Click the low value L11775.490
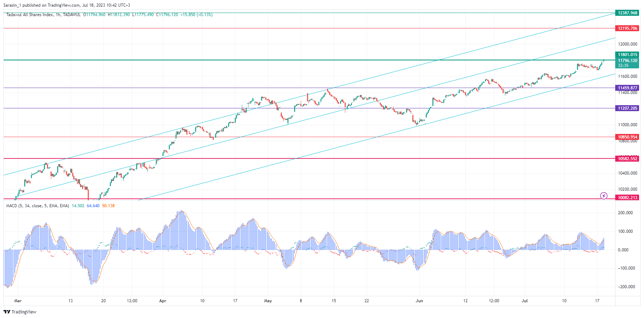 143,15
